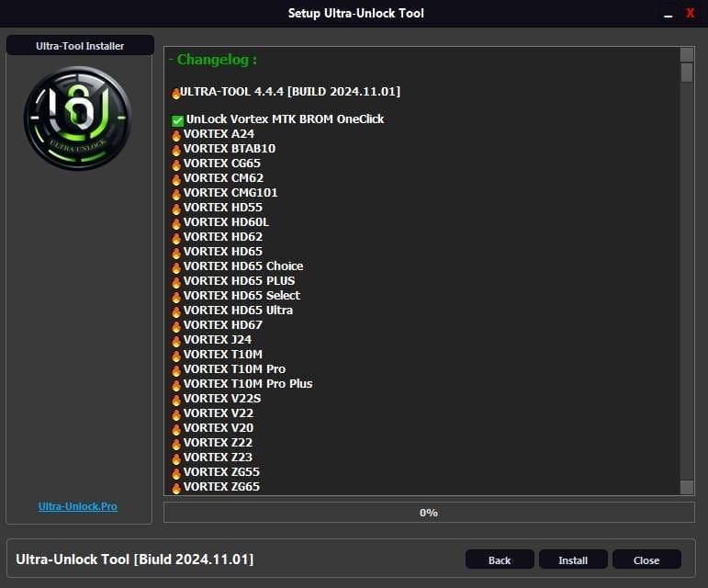708x588 pixels.
Task: Click the fire icon beside ULTRA-TOOL 4.4.4
Action: (176, 93)
